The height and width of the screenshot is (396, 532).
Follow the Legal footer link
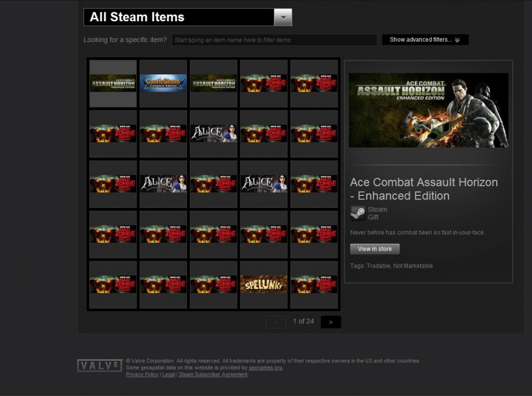pyautogui.click(x=169, y=374)
